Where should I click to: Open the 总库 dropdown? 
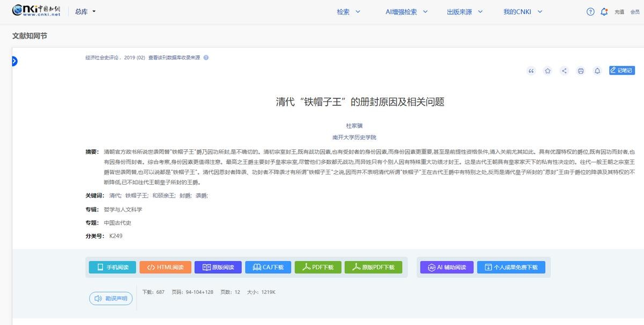point(85,11)
